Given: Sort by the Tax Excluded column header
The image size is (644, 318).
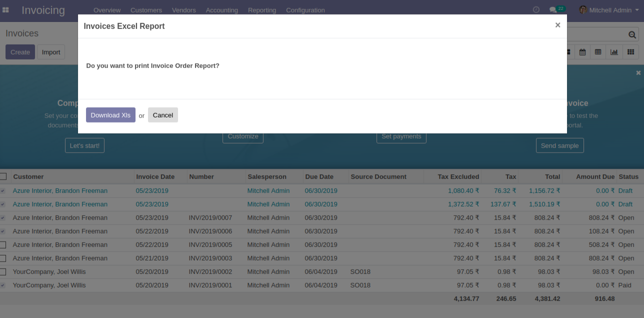Looking at the screenshot, I should (458, 176).
